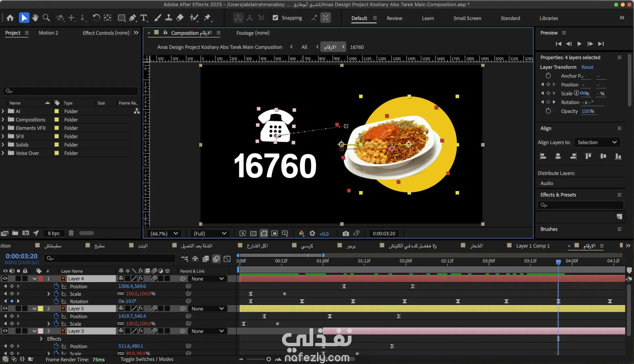Toggle the Rotation stopwatch for Layer 4
Viewport: 634px width, 364px height.
[56, 301]
